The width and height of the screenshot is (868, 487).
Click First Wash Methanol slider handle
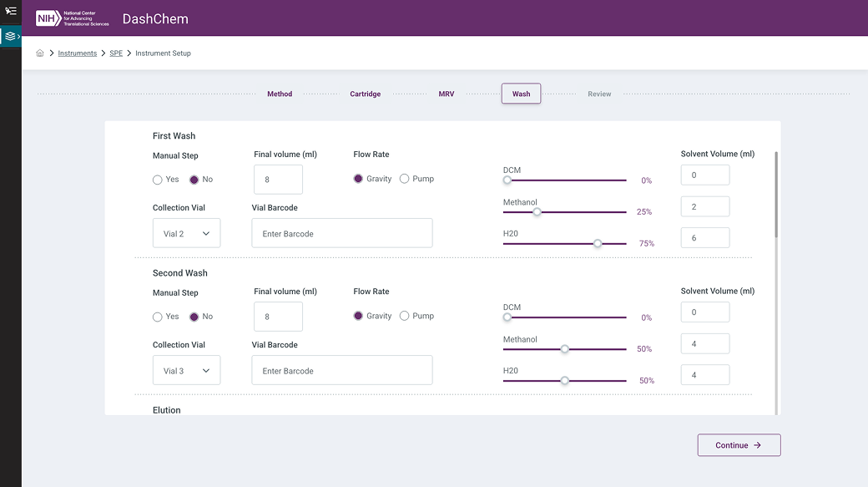(537, 212)
